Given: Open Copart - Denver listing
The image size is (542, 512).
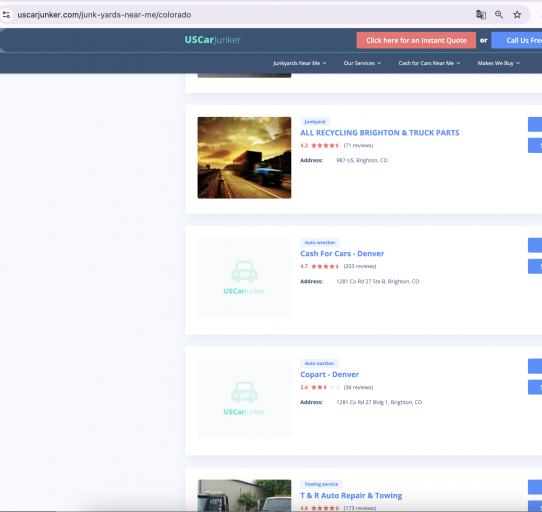Looking at the screenshot, I should (329, 374).
